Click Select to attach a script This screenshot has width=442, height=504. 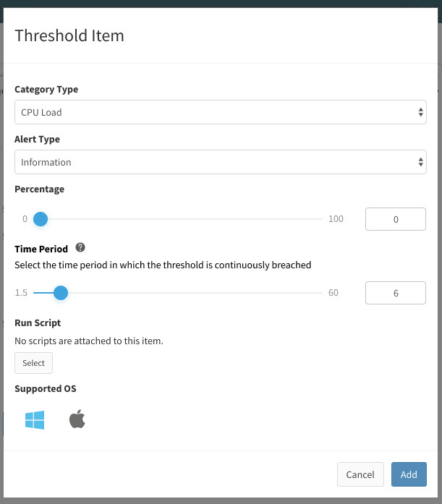(x=34, y=363)
